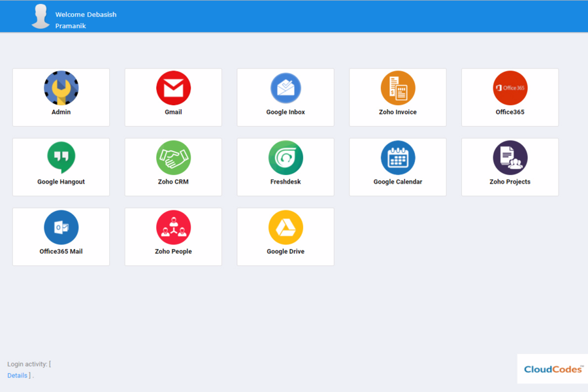This screenshot has height=392, width=588.
Task: Click the Zoho People label
Action: click(173, 252)
